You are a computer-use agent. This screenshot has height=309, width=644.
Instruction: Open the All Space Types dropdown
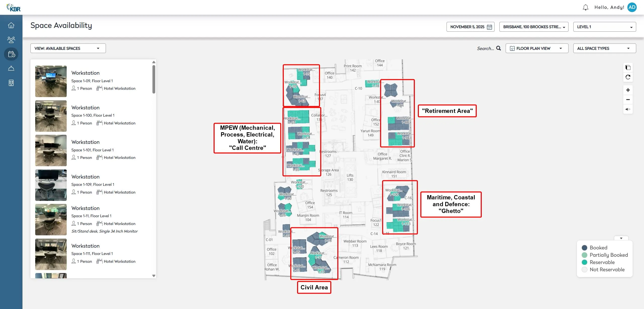(x=605, y=48)
